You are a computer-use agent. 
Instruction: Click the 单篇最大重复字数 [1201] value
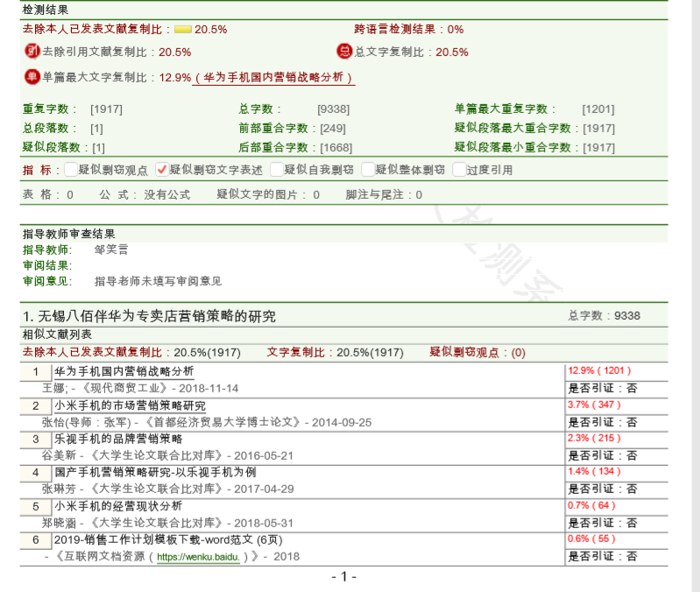pyautogui.click(x=598, y=109)
